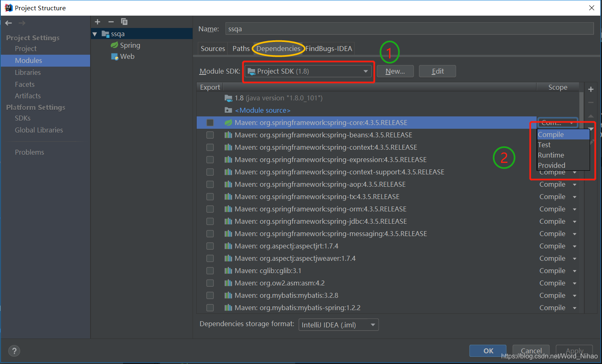Viewport: 602px width, 364px height.
Task: Open Project in settings sidebar
Action: (x=26, y=49)
